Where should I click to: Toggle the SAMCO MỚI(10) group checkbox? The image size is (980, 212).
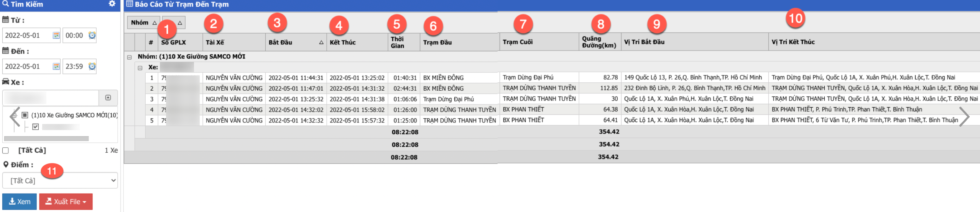click(25, 115)
